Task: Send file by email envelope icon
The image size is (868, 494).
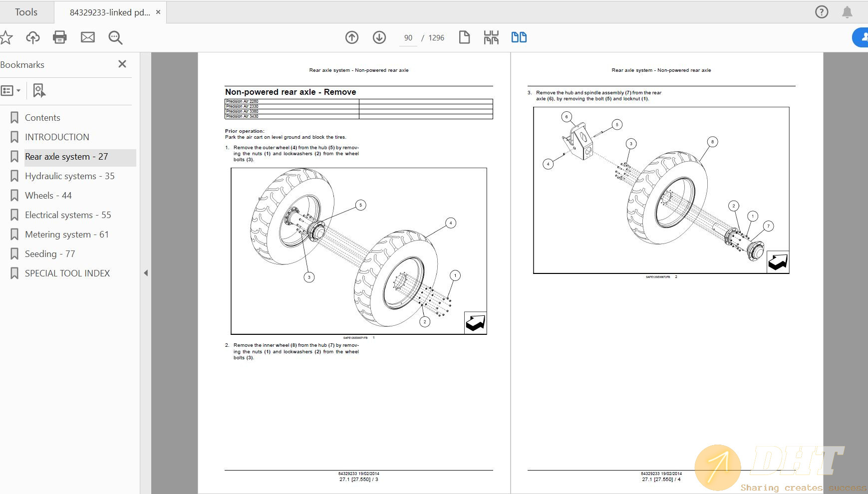Action: point(88,37)
